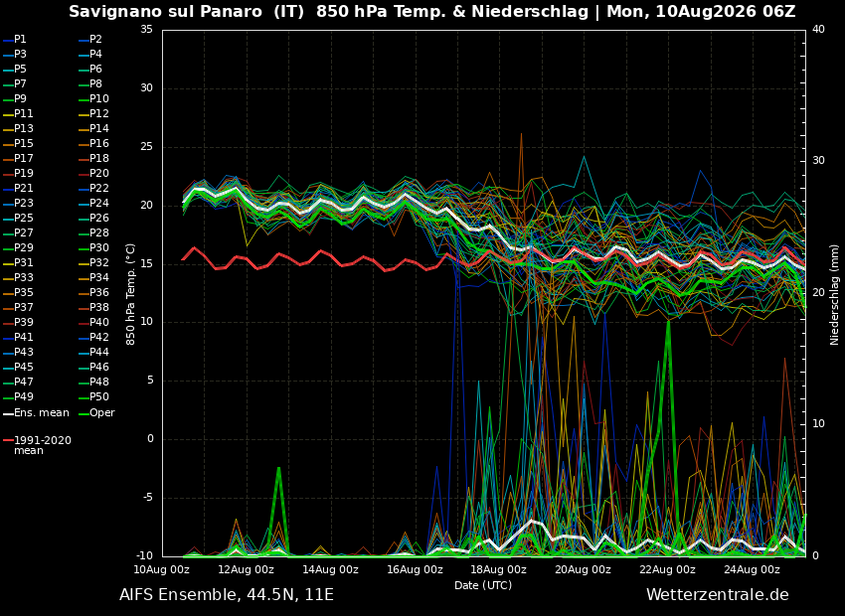Choose the P44 legend entry

[x=93, y=352]
